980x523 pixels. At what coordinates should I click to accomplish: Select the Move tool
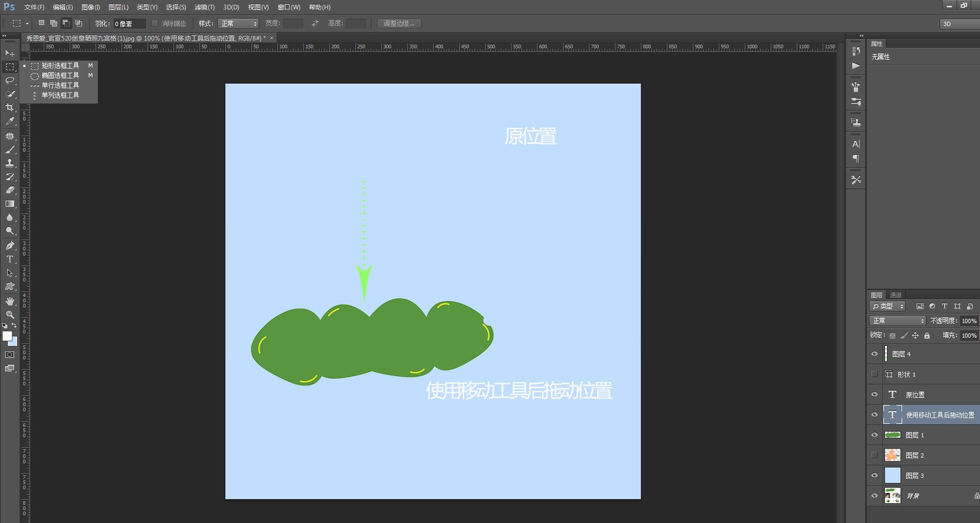(x=9, y=53)
